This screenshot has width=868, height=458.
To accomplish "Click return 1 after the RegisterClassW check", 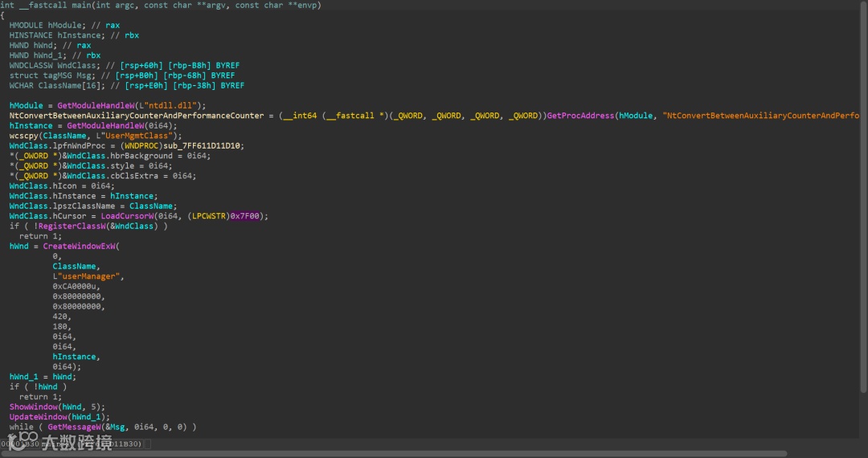I will (39, 236).
